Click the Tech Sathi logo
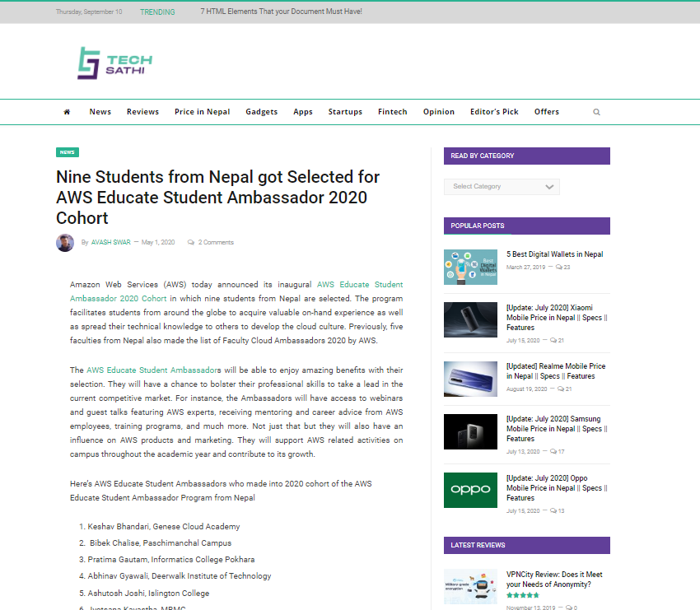The height and width of the screenshot is (610, 700). pyautogui.click(x=115, y=63)
